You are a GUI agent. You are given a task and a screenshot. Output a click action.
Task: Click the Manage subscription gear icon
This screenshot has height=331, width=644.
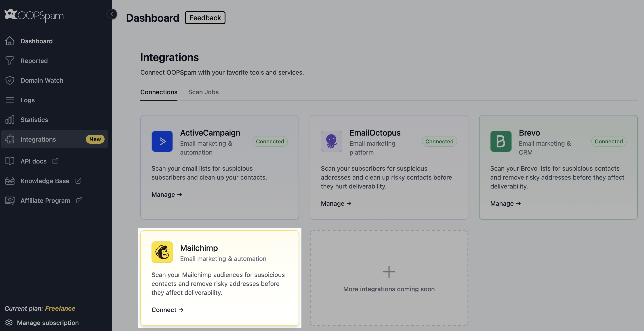point(9,323)
